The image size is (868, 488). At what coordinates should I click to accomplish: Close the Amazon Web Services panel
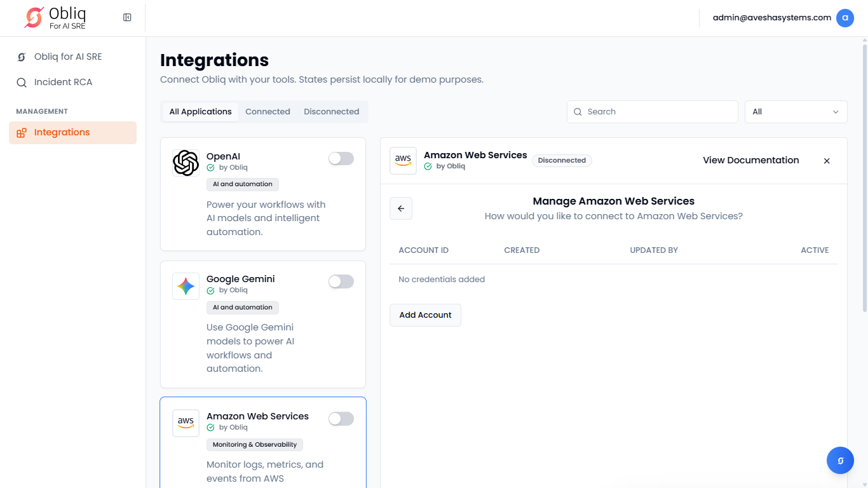[827, 161]
